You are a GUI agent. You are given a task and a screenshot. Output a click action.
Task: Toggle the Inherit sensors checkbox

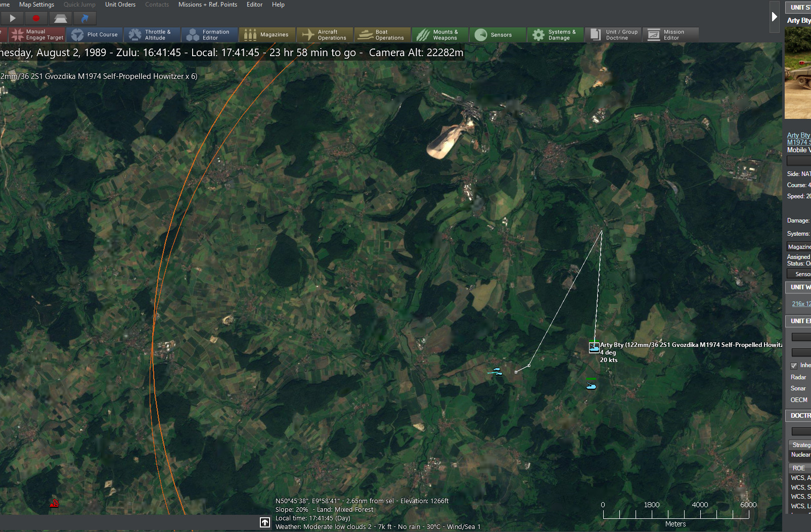[x=794, y=366]
